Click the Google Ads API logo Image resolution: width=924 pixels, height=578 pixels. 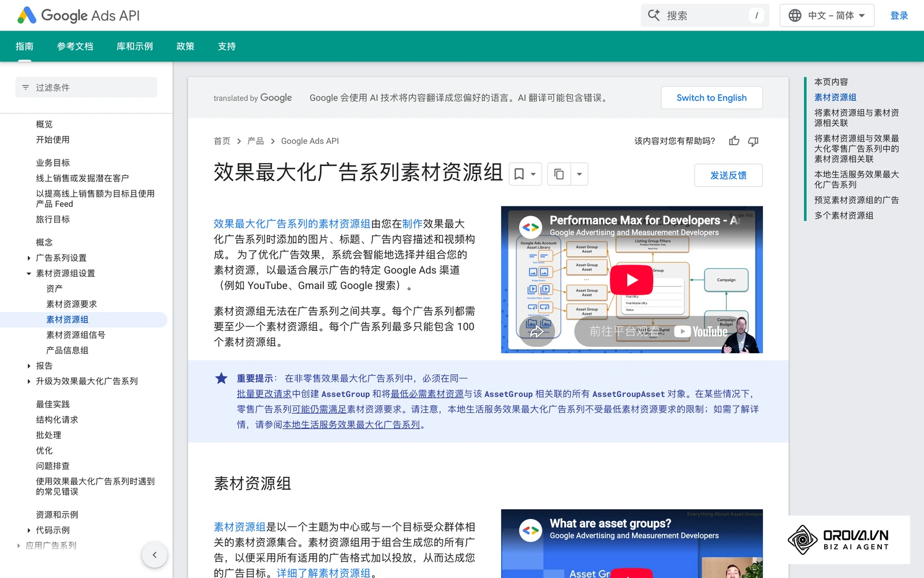tap(79, 16)
